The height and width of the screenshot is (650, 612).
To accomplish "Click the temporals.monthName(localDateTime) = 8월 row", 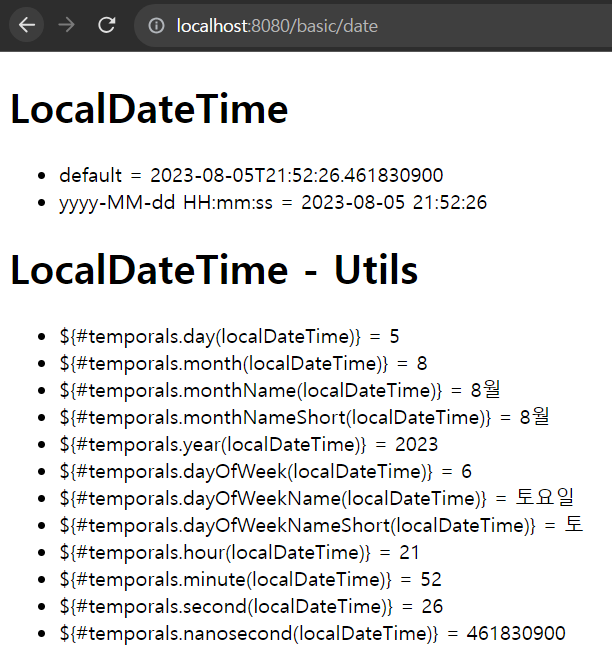I will [280, 390].
